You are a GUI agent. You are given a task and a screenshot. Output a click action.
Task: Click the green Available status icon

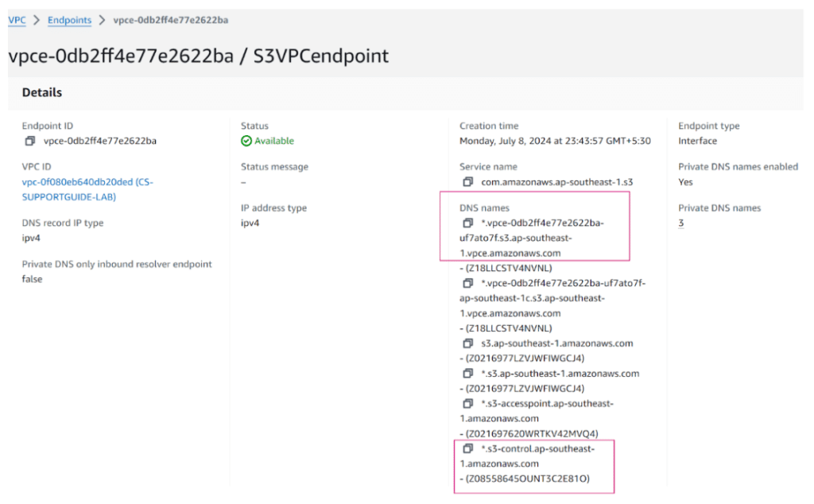point(246,142)
